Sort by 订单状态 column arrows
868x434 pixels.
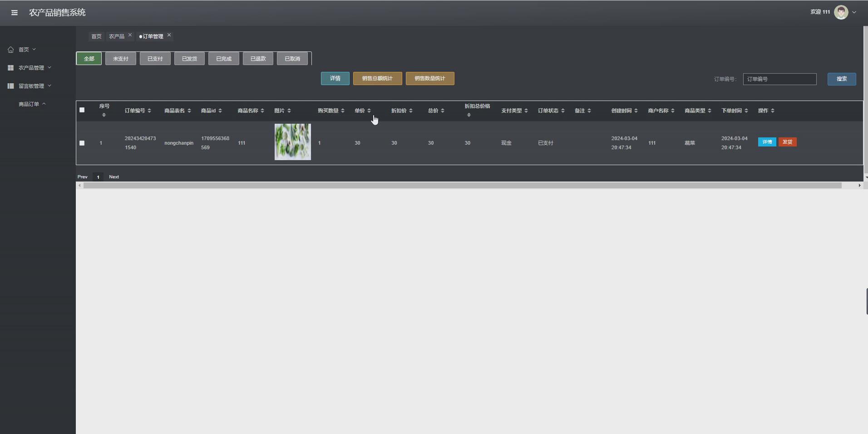click(563, 111)
